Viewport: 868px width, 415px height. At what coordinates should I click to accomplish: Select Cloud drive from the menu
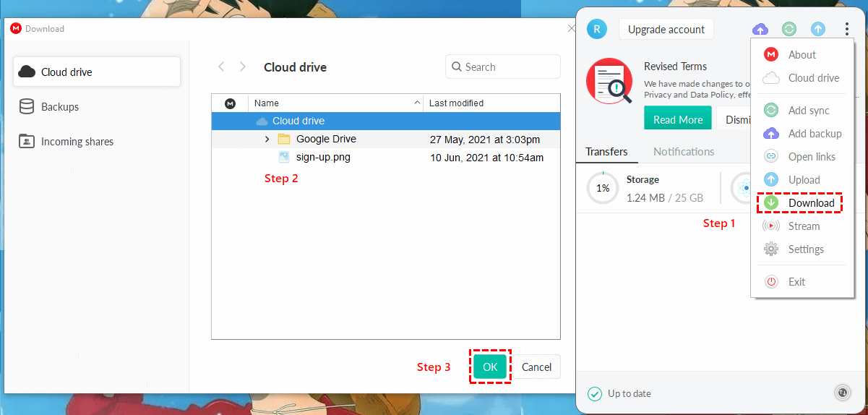pyautogui.click(x=802, y=77)
